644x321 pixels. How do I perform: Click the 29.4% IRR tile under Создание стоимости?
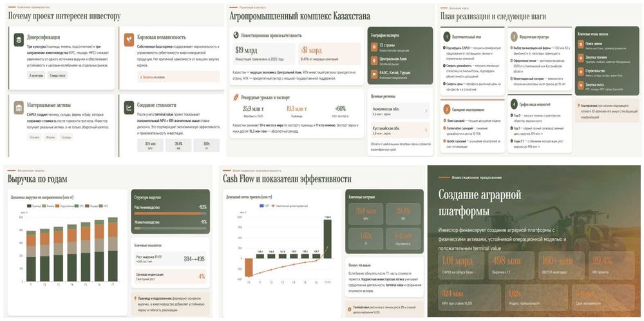pyautogui.click(x=178, y=144)
